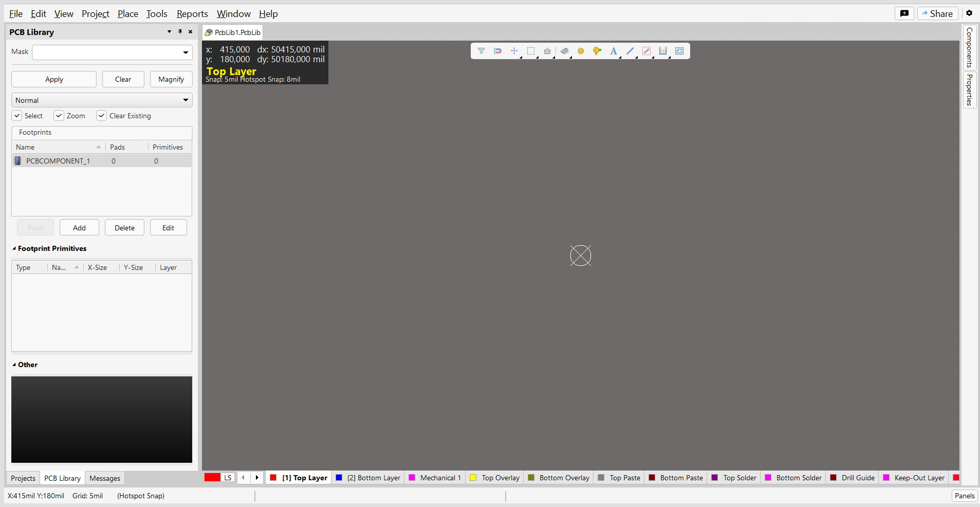Open the Selection Filter tool
This screenshot has width=980, height=507.
pyautogui.click(x=481, y=51)
